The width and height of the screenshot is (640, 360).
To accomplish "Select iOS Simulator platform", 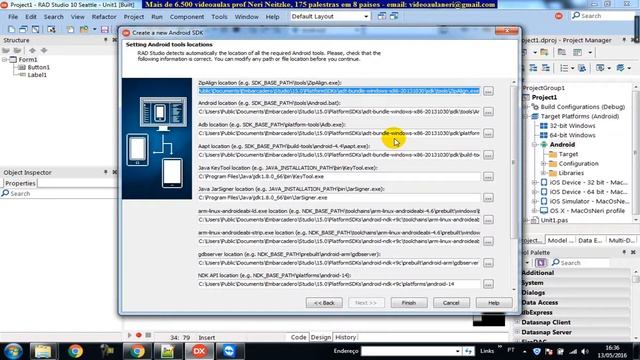I will click(x=589, y=201).
